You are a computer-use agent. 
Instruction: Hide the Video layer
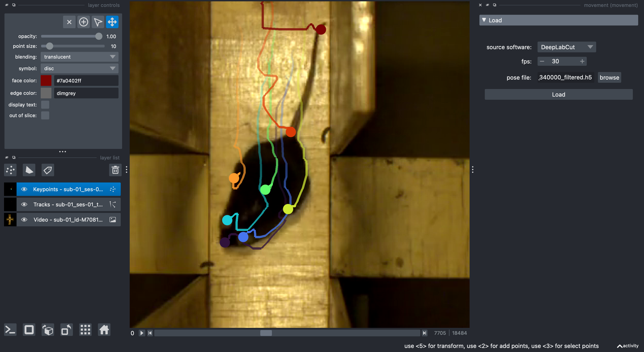[24, 220]
